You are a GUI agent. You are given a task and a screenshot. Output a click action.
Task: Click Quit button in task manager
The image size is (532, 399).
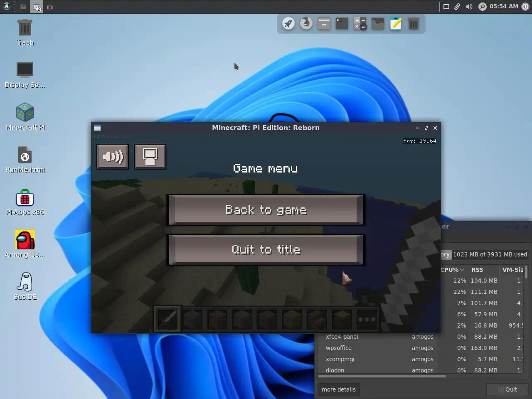(x=508, y=389)
